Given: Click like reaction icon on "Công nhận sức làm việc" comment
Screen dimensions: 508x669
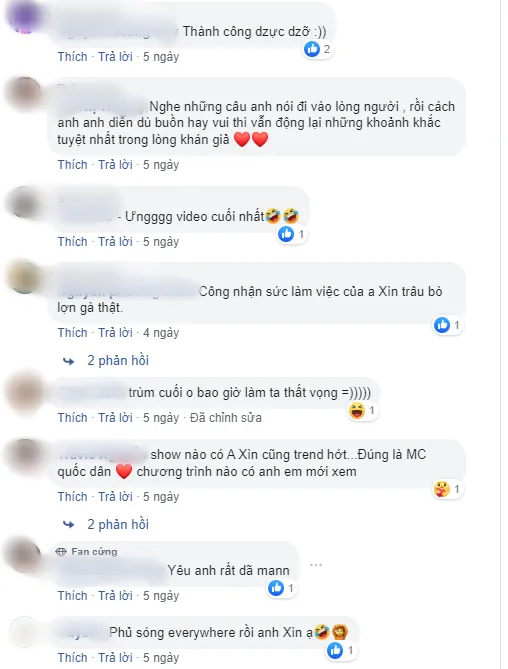Looking at the screenshot, I should [442, 325].
